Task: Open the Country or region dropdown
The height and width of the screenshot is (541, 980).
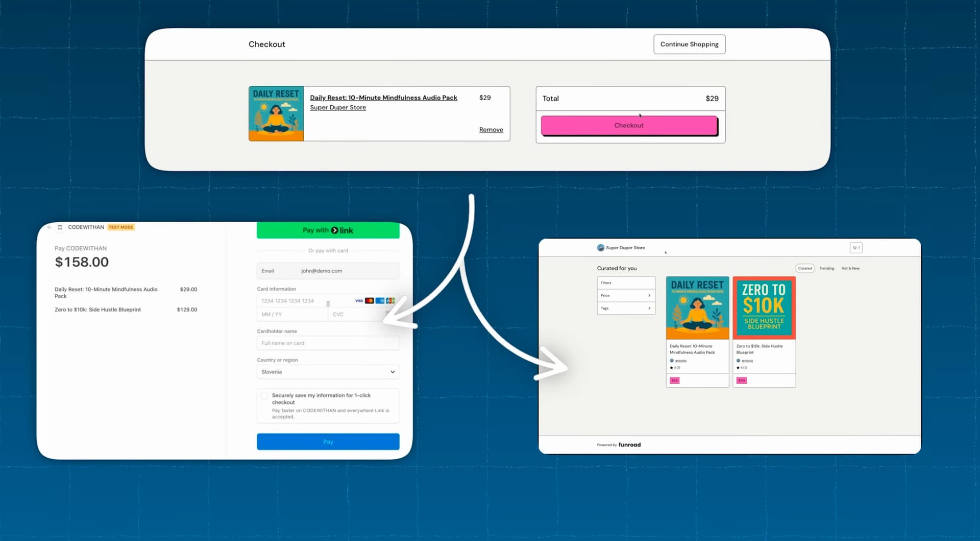Action: coord(328,372)
